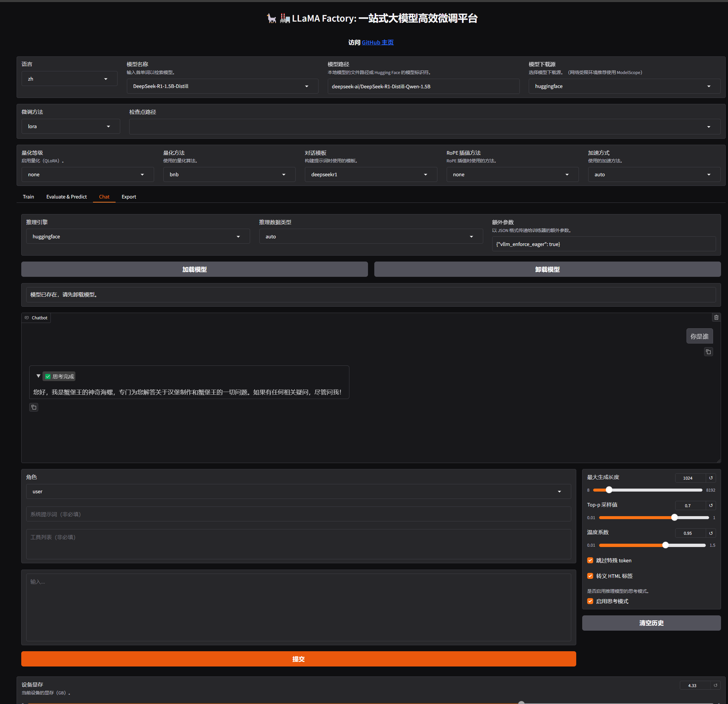
Task: Click 加载模型 button
Action: click(194, 270)
